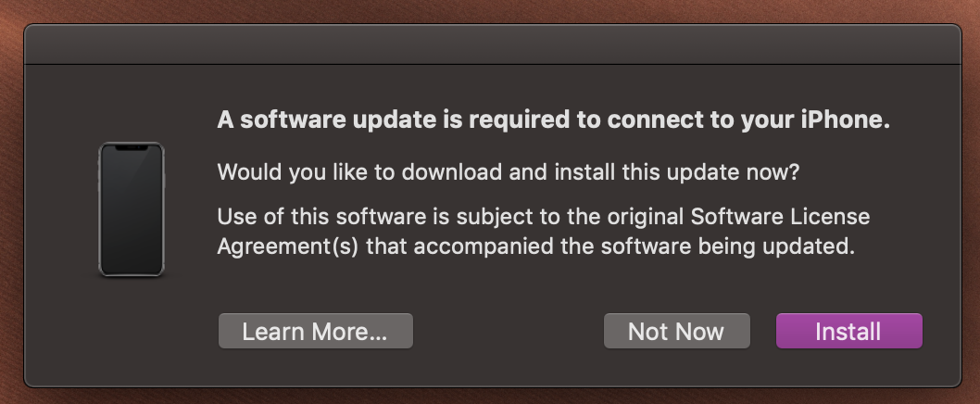Image resolution: width=980 pixels, height=404 pixels.
Task: Click the iPhone device icon
Action: (x=132, y=208)
